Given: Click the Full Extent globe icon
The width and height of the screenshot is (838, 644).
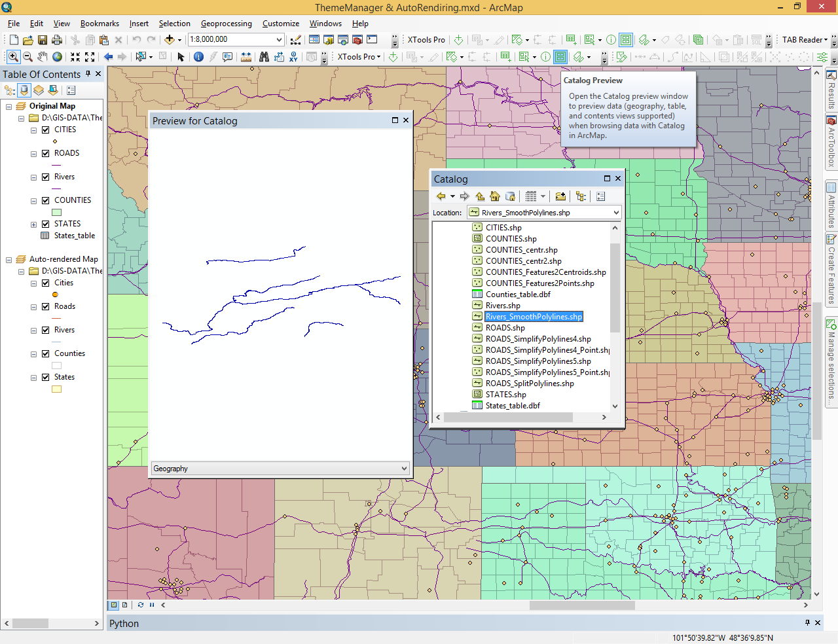Looking at the screenshot, I should 58,57.
